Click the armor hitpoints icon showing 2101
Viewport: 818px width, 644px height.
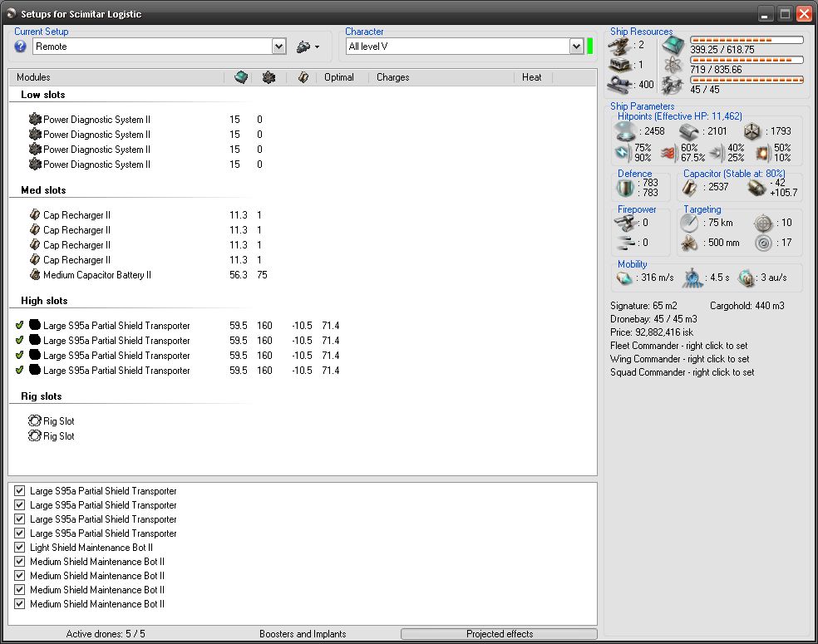pos(689,131)
